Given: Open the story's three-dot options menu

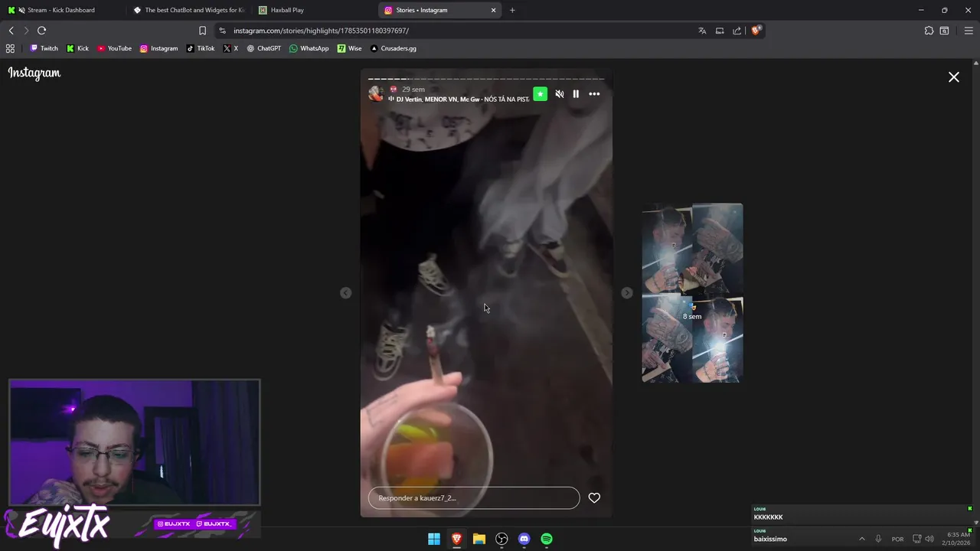Looking at the screenshot, I should [x=594, y=94].
